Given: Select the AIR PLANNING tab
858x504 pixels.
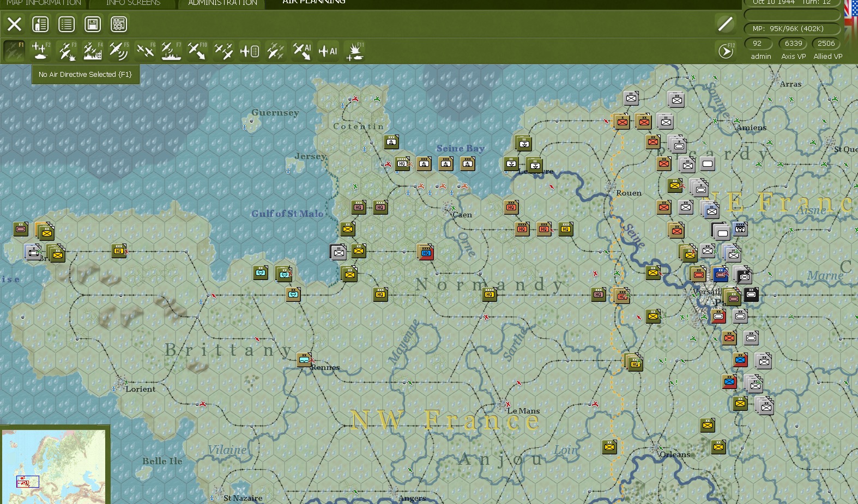Looking at the screenshot, I should pos(314,2).
